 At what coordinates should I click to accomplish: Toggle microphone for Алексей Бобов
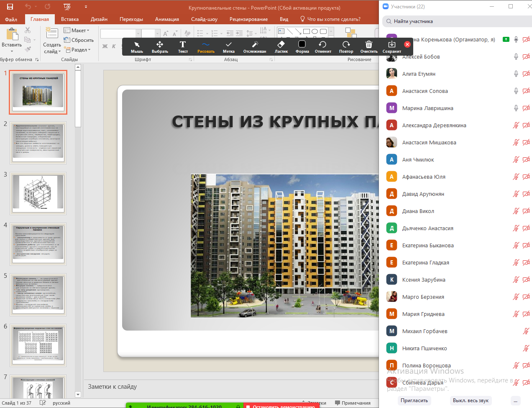[x=516, y=56]
